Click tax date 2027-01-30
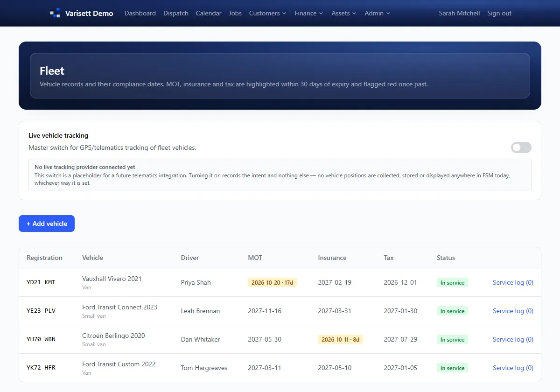The width and height of the screenshot is (560, 392). click(400, 311)
